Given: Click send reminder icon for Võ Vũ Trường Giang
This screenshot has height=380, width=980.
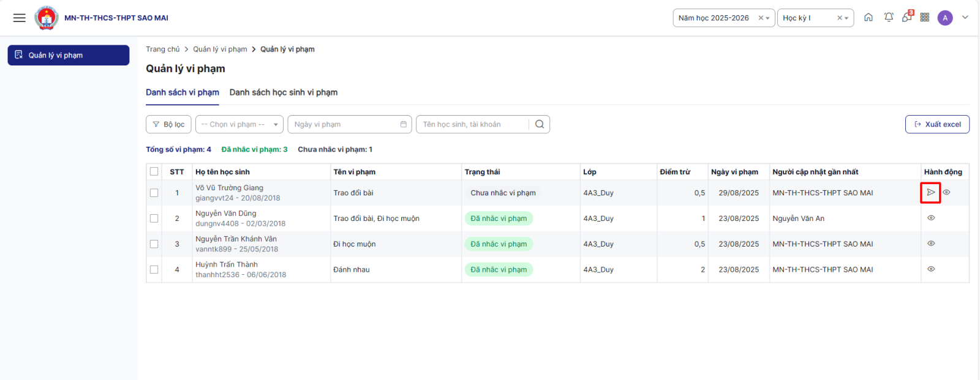Looking at the screenshot, I should click(930, 193).
